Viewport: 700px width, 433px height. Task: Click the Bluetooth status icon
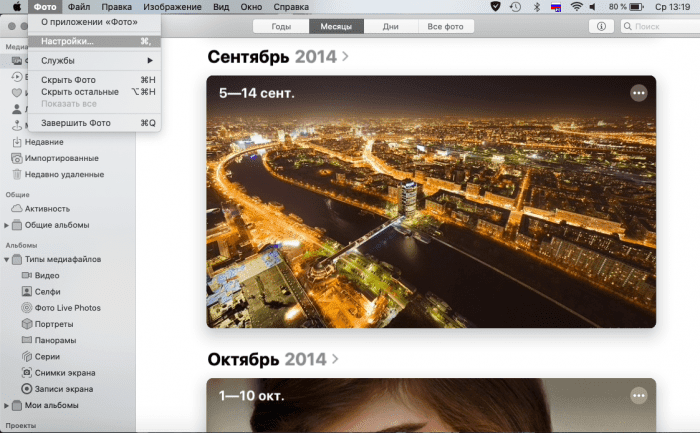(537, 7)
